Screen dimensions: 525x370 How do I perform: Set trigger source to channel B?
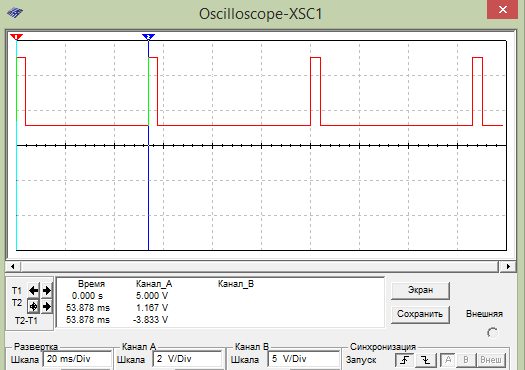[x=466, y=360]
